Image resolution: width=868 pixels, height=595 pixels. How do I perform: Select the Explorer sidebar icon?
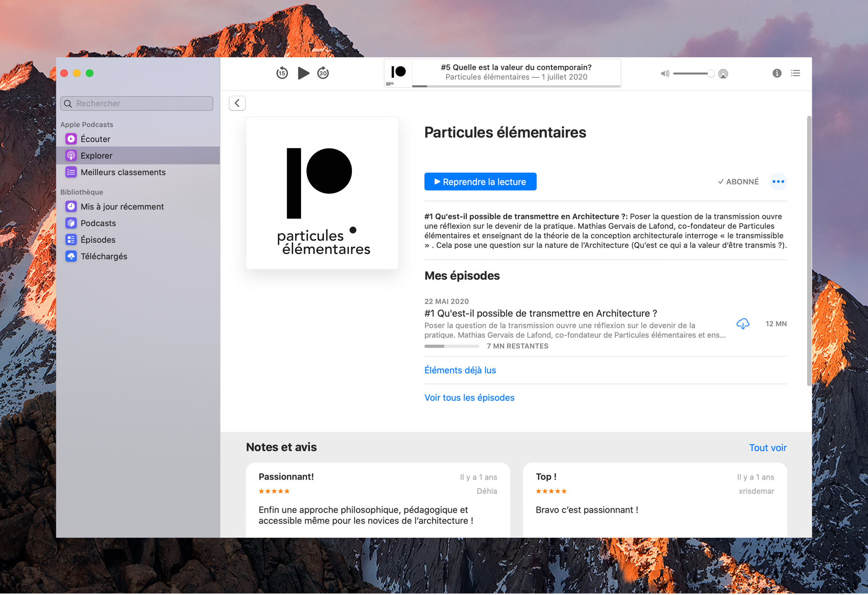tap(71, 156)
